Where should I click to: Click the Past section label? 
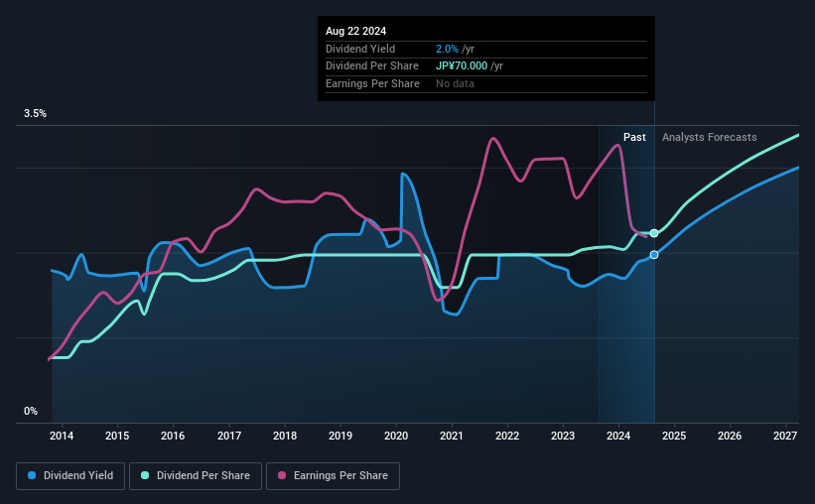pos(634,138)
